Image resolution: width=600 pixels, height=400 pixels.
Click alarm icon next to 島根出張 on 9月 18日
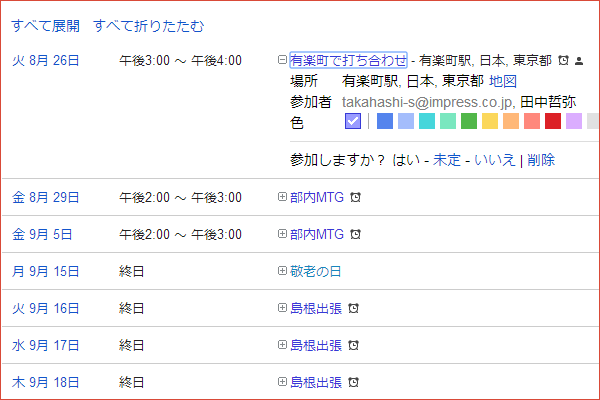point(354,382)
